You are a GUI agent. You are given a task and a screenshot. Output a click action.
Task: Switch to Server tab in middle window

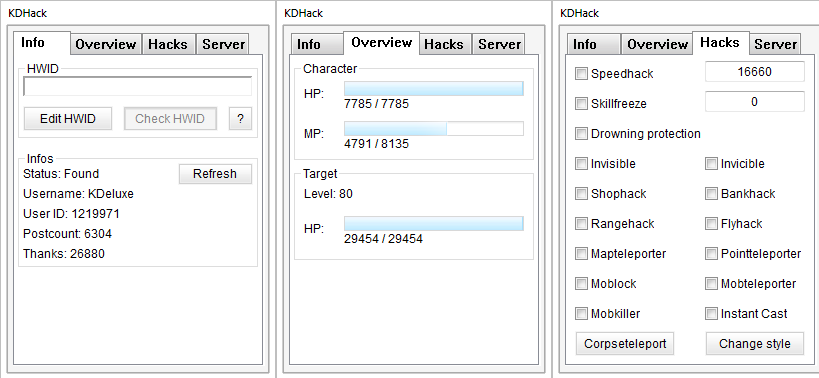(499, 44)
